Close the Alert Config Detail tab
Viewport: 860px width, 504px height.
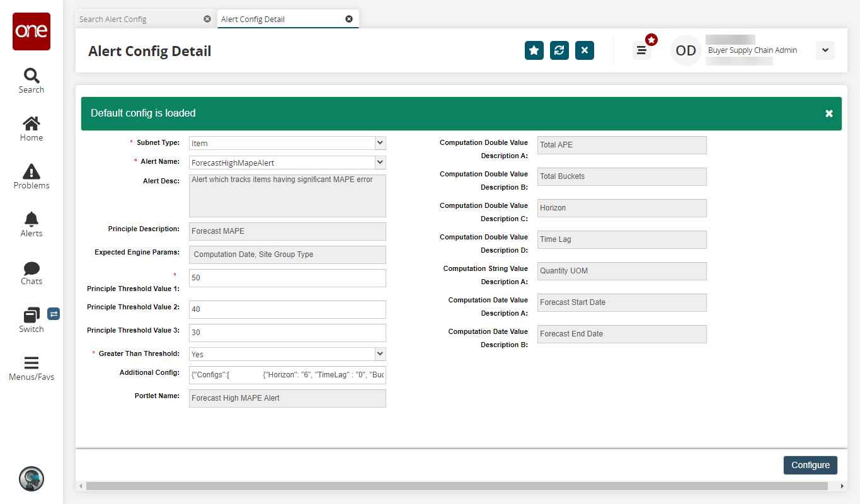coord(349,19)
